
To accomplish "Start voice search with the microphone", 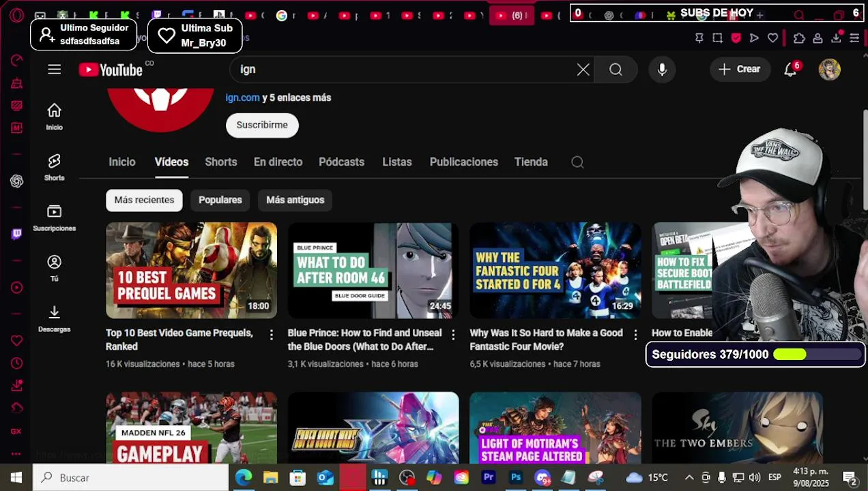I will tap(662, 70).
